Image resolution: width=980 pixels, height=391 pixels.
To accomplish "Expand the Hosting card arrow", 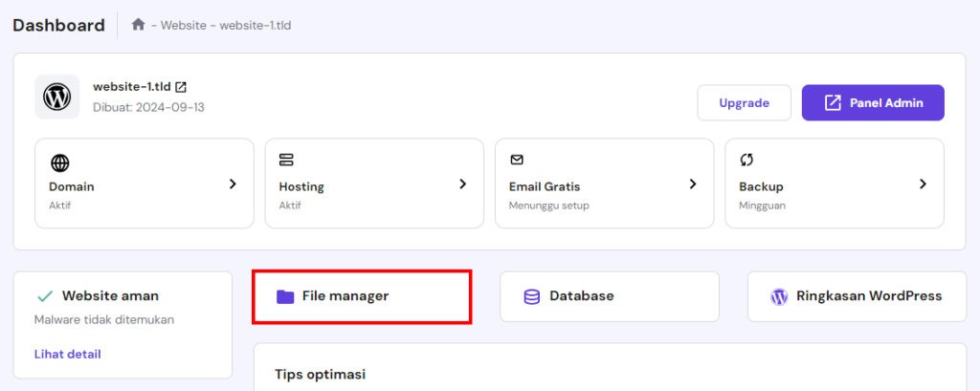I will [x=462, y=184].
